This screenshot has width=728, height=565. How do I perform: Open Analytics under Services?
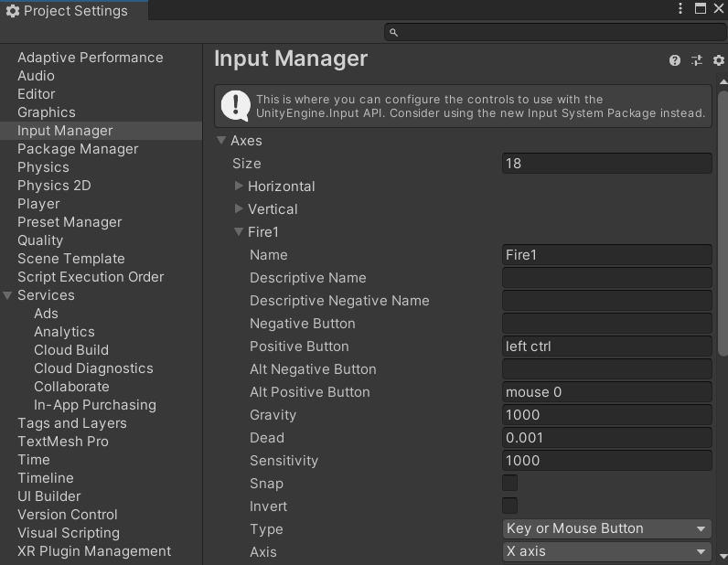[x=65, y=332]
